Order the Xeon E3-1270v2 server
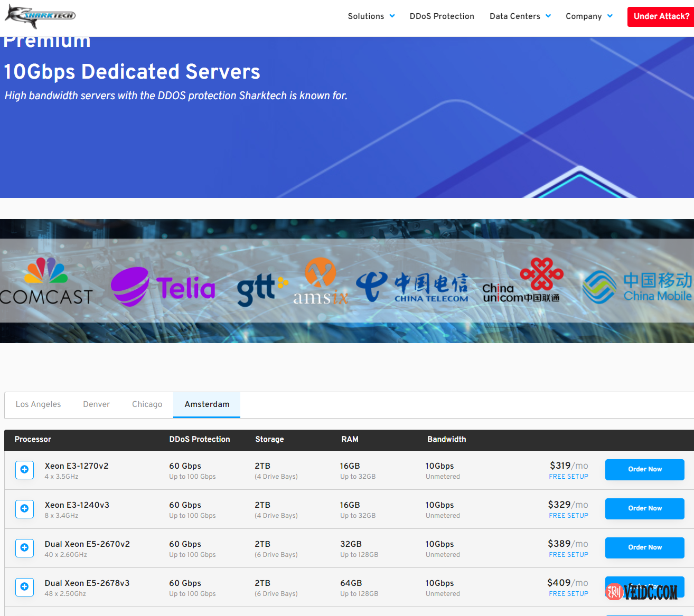This screenshot has height=616, width=694. pos(644,470)
